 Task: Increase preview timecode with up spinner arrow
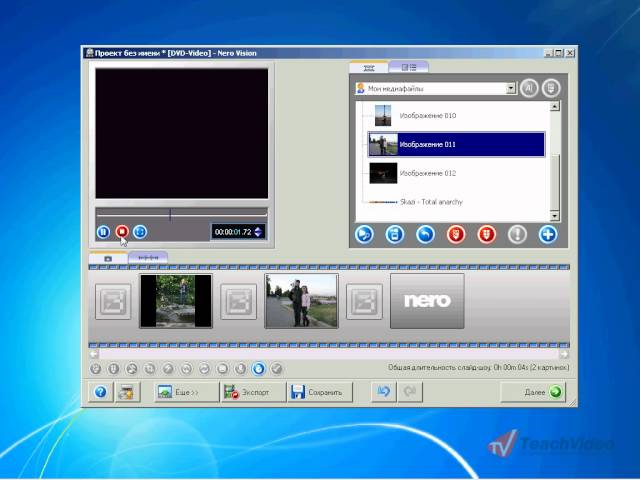(x=258, y=229)
